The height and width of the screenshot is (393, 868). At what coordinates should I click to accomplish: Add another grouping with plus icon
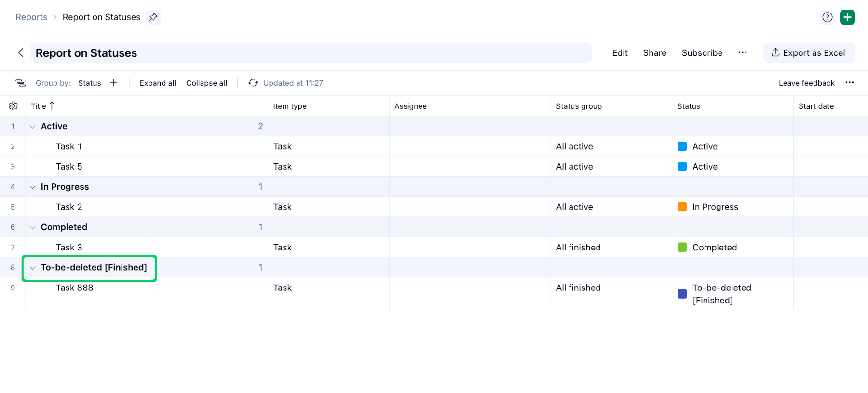[114, 83]
